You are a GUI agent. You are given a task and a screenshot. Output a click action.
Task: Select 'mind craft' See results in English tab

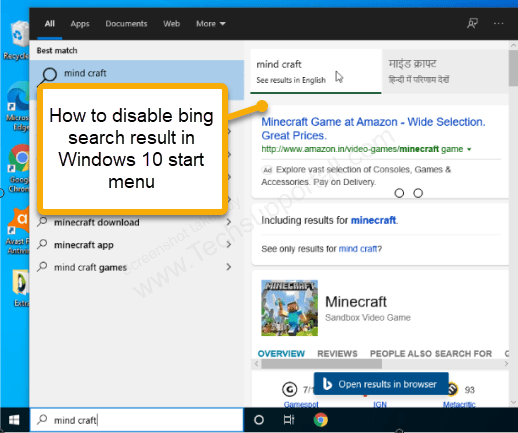point(315,71)
